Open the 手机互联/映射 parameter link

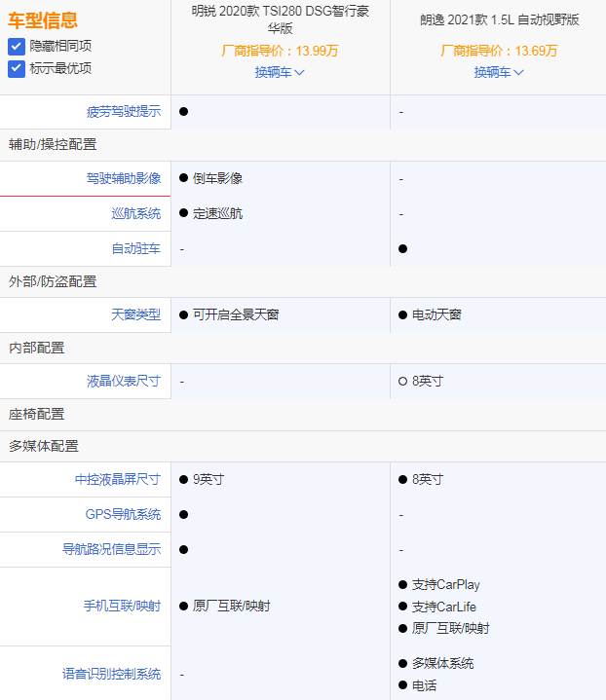[122, 606]
